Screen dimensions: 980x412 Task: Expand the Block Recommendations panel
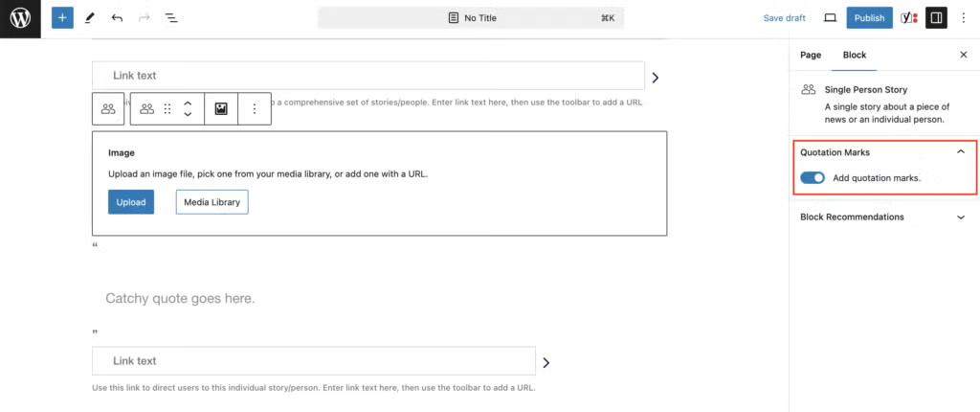tap(961, 217)
